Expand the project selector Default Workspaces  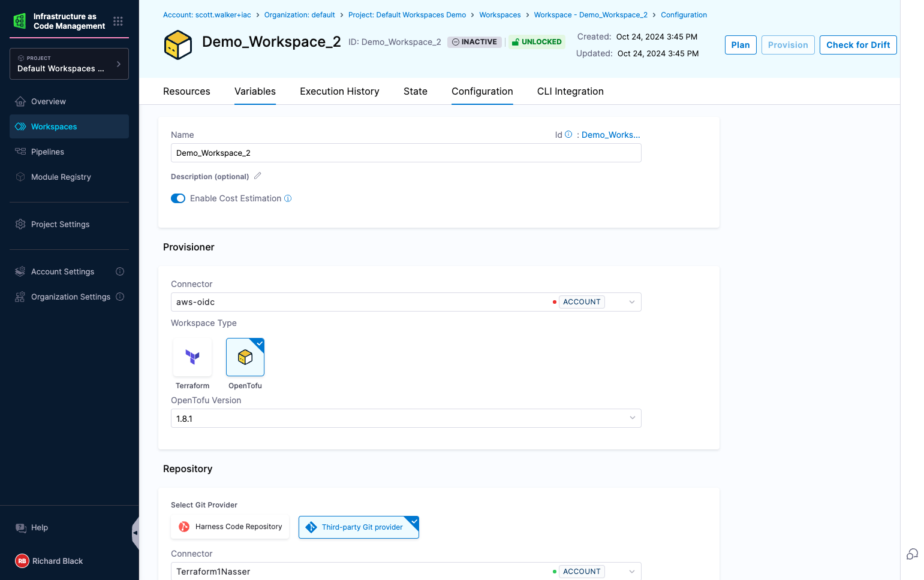coord(69,64)
